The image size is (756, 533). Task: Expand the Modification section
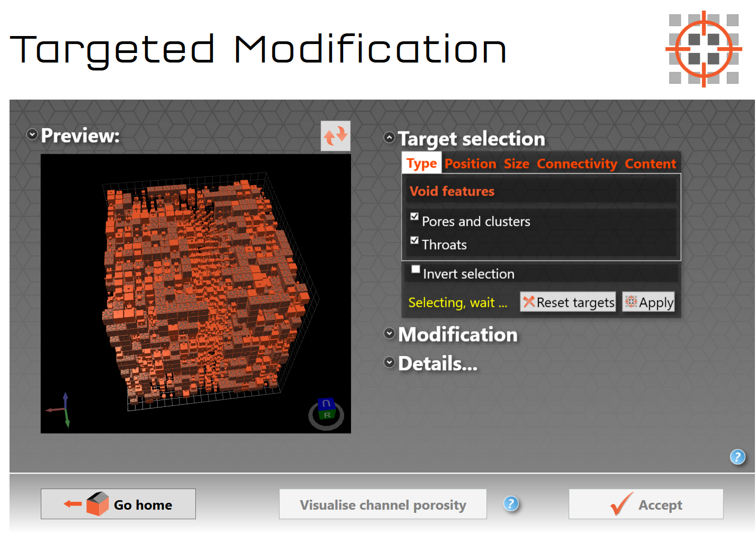coord(389,333)
